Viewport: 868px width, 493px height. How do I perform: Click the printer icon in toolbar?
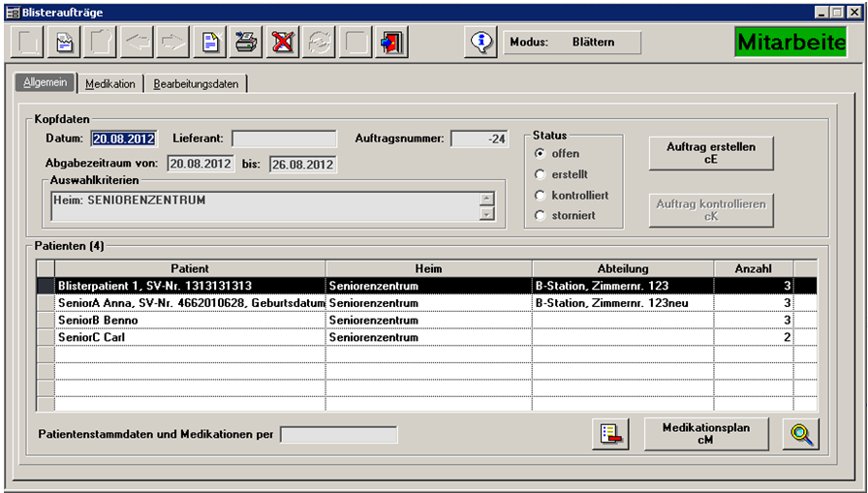pyautogui.click(x=246, y=43)
